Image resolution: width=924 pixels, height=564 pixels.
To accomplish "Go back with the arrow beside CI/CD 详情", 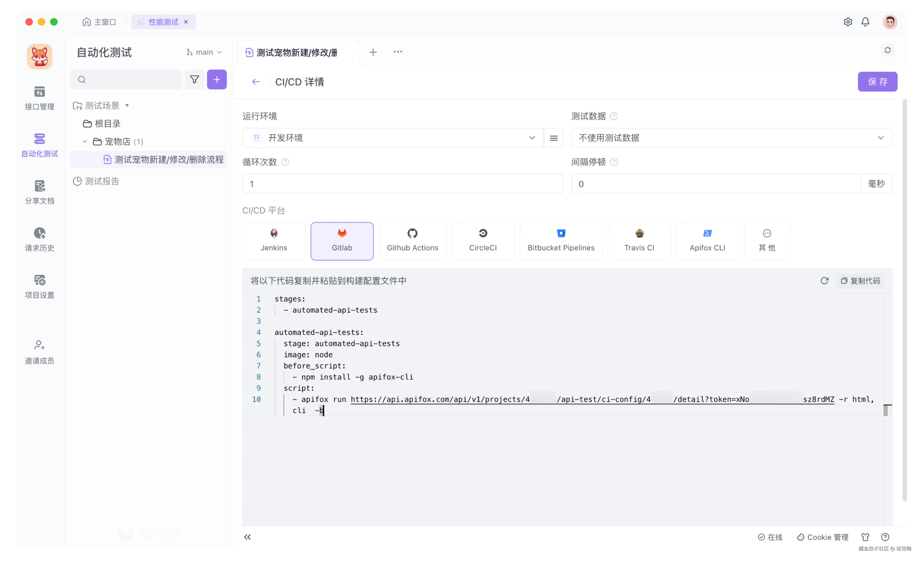I will coord(256,82).
